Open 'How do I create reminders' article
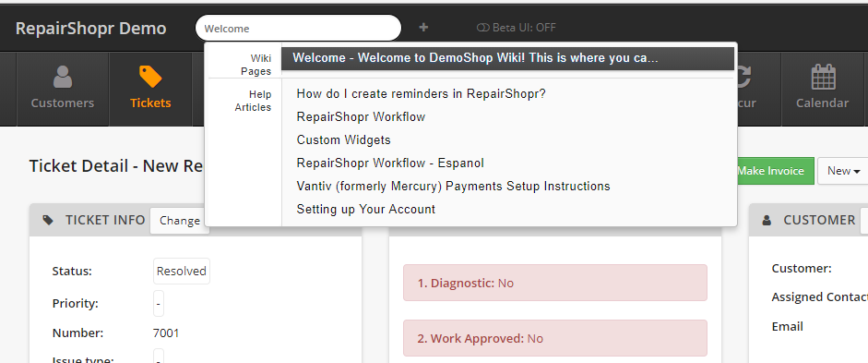The image size is (868, 363). (422, 93)
